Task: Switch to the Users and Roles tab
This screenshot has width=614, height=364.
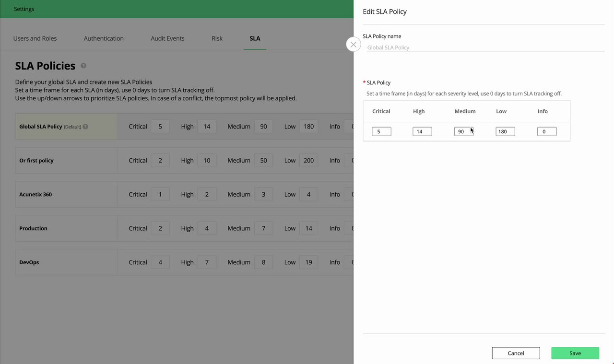Action: click(35, 38)
